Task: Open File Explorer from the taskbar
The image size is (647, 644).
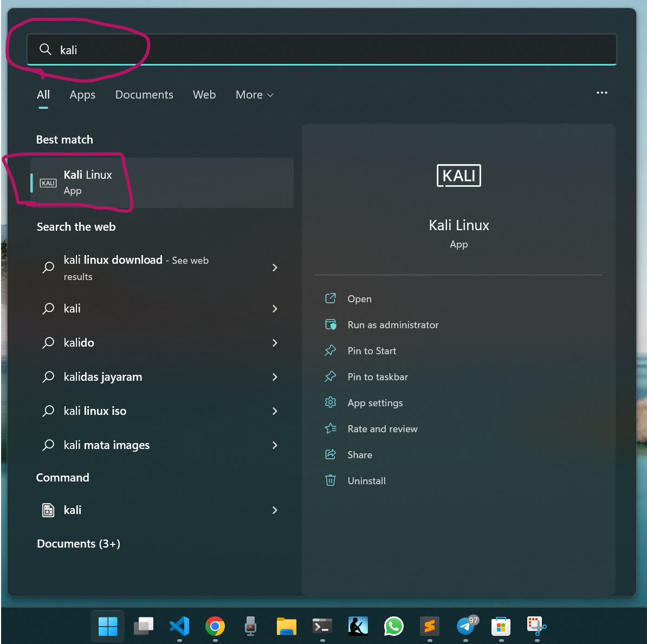Action: coord(286,626)
